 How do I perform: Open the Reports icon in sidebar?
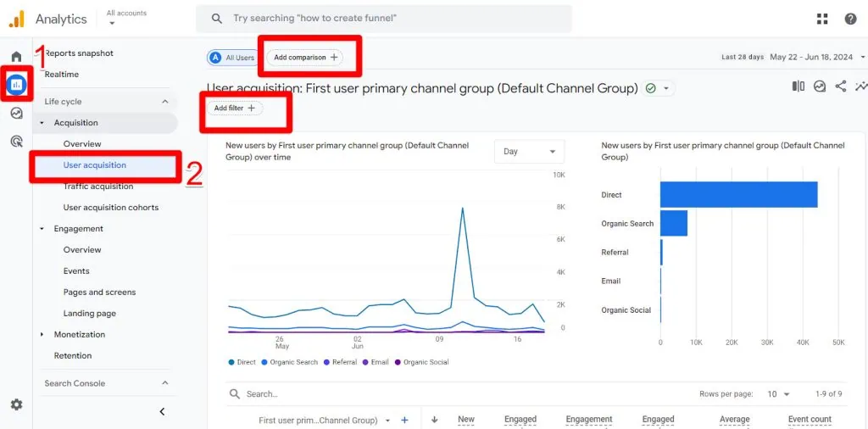click(x=16, y=85)
